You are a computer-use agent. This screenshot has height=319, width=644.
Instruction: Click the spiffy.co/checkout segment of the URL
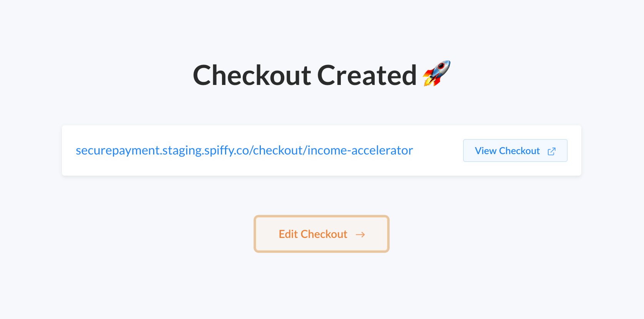pyautogui.click(x=254, y=151)
